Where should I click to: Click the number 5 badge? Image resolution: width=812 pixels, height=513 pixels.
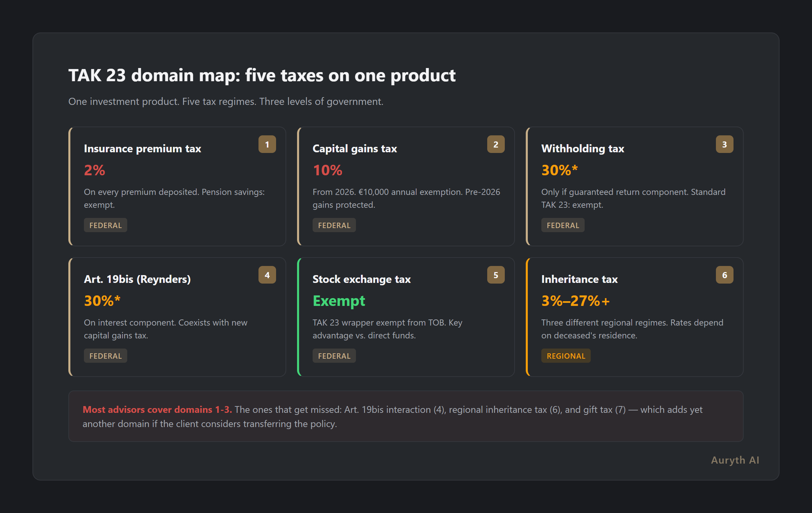(x=496, y=275)
